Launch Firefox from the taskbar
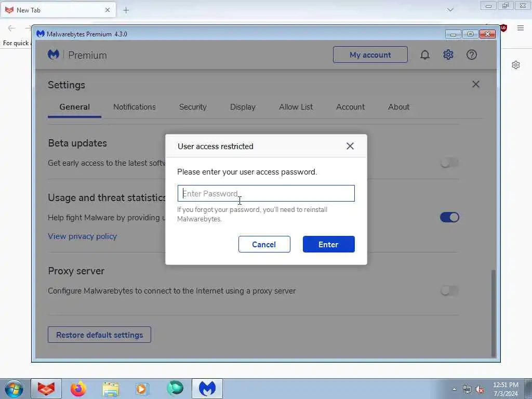The width and height of the screenshot is (532, 399). (x=78, y=389)
